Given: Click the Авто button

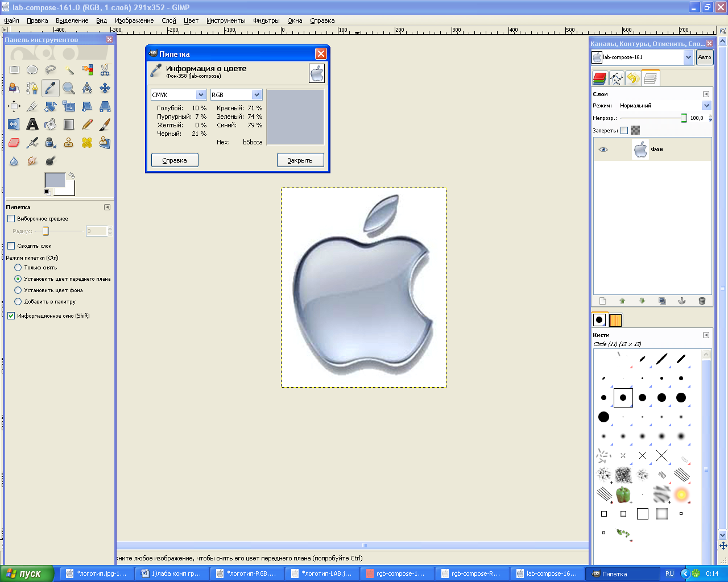Looking at the screenshot, I should pyautogui.click(x=705, y=57).
